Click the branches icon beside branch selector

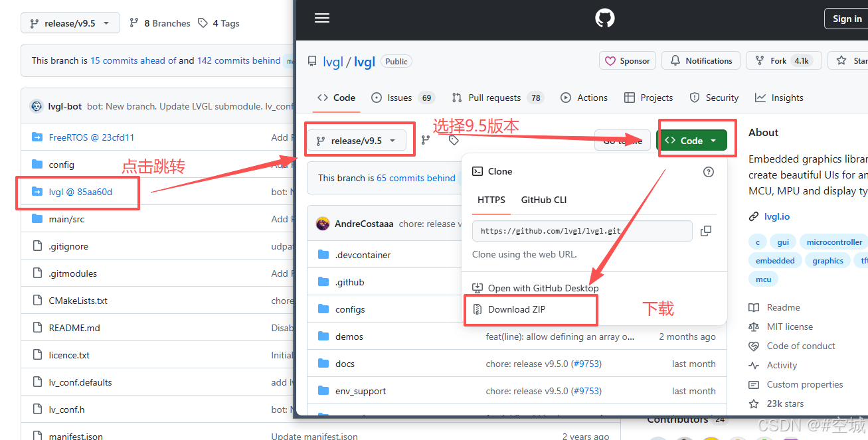coord(426,140)
